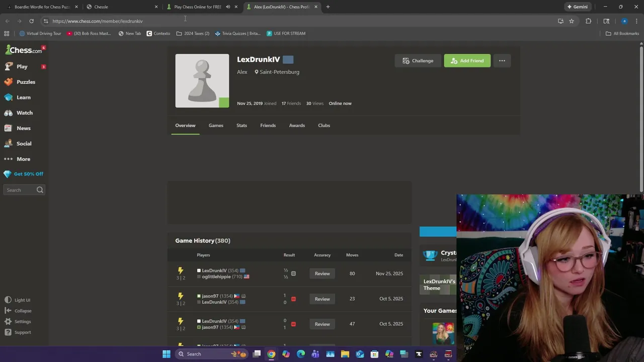Click the loss icon on the 23-move game

293,299
